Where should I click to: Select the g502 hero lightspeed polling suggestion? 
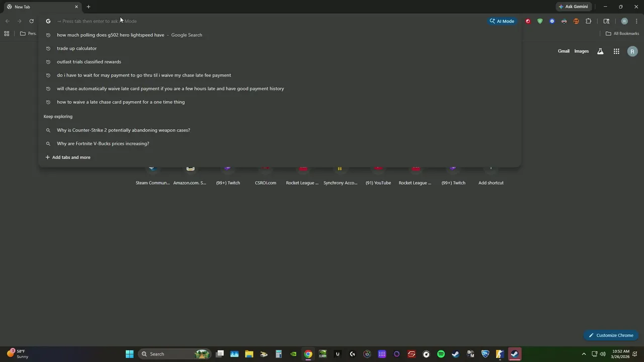pos(280,35)
